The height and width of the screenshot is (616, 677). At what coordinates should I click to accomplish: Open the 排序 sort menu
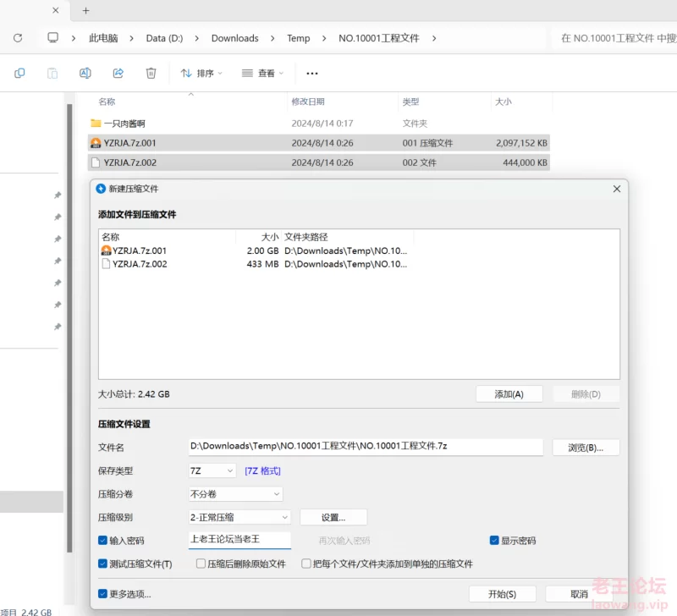click(201, 74)
